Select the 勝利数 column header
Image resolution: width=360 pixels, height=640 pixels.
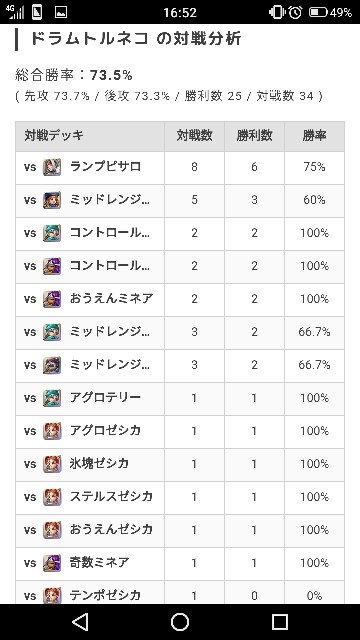(x=254, y=136)
